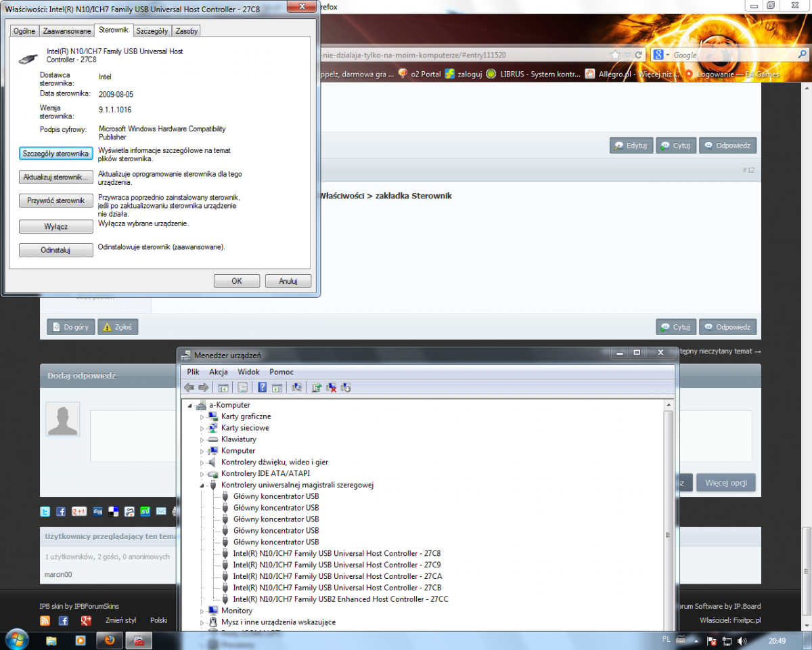Click the Back arrow in Device Manager toolbar
The image size is (812, 650).
[x=189, y=387]
